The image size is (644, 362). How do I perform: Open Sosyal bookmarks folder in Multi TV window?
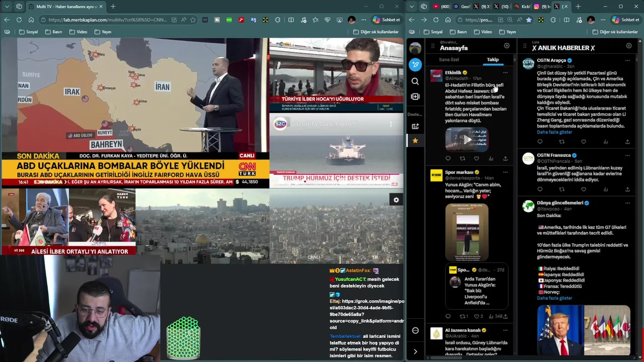coord(28,32)
